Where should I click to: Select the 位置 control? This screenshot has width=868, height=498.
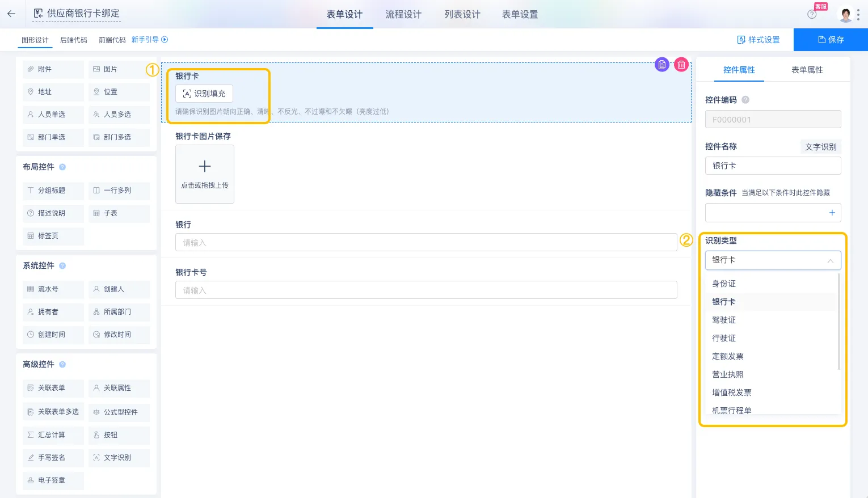[x=119, y=92]
